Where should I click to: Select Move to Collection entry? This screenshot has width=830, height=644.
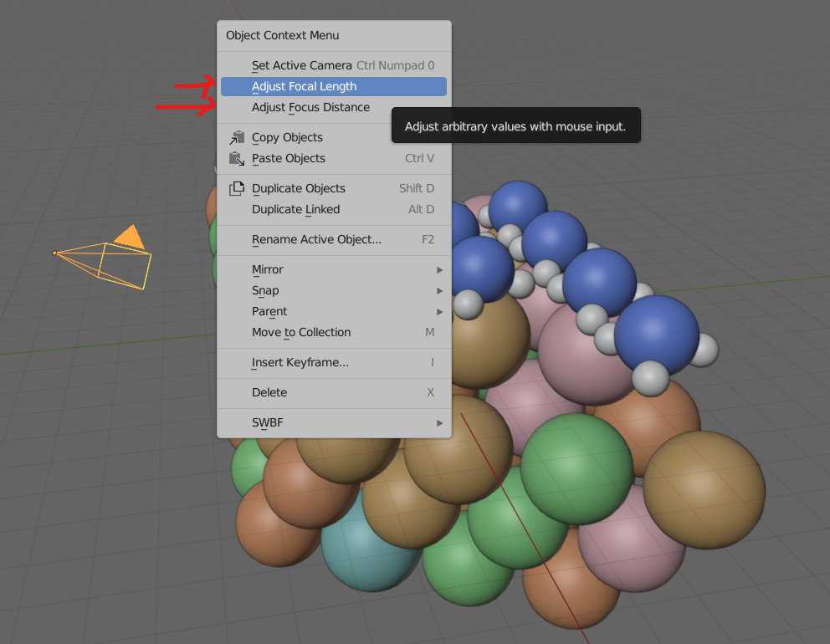point(334,332)
